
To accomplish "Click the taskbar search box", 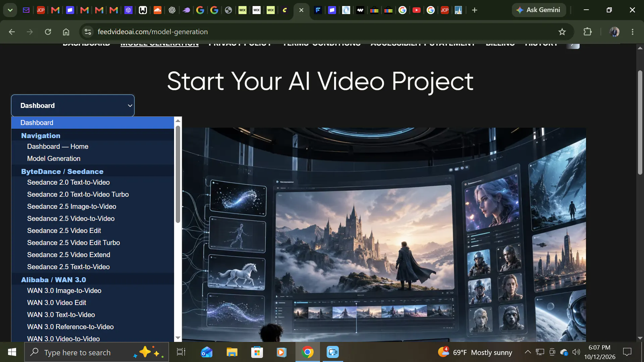I will click(97, 352).
